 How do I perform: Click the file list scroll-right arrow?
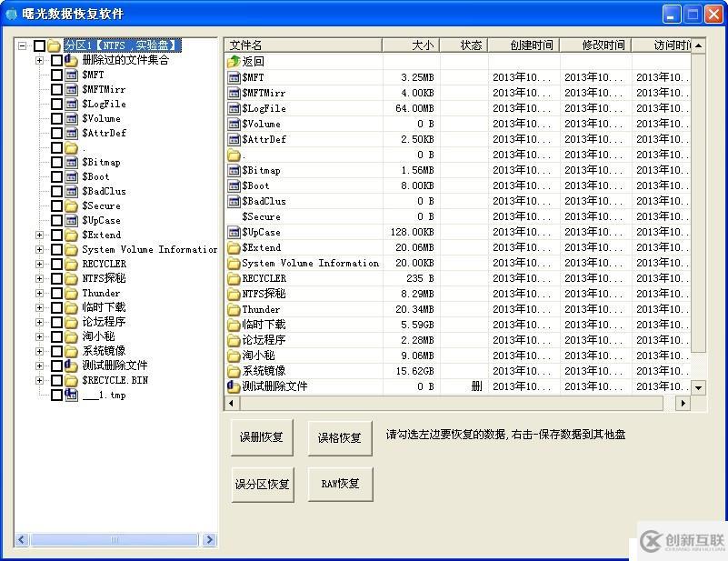683,403
